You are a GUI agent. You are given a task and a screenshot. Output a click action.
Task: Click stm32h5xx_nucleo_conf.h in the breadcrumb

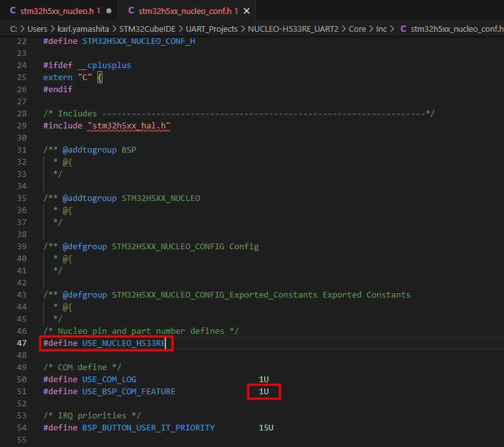point(457,29)
